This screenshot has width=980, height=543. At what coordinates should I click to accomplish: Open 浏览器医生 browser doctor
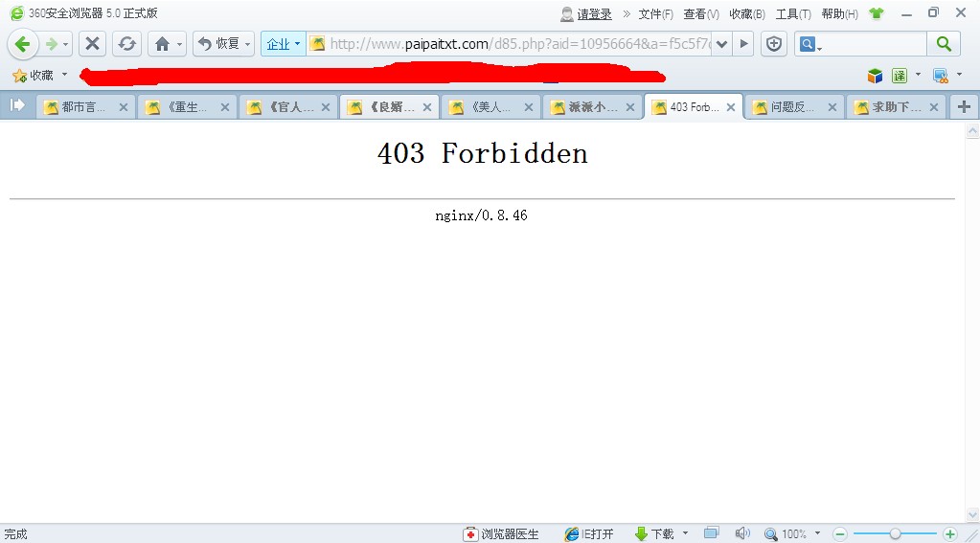pyautogui.click(x=501, y=534)
